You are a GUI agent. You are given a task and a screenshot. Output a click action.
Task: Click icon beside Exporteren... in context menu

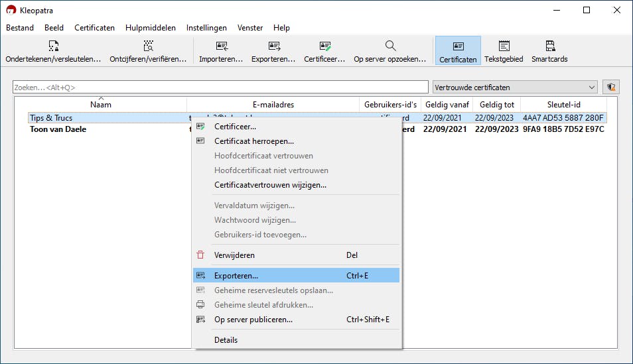[200, 276]
